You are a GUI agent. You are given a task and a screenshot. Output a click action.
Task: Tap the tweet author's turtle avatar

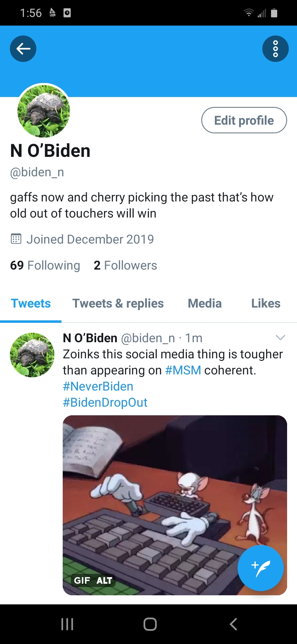tap(32, 355)
